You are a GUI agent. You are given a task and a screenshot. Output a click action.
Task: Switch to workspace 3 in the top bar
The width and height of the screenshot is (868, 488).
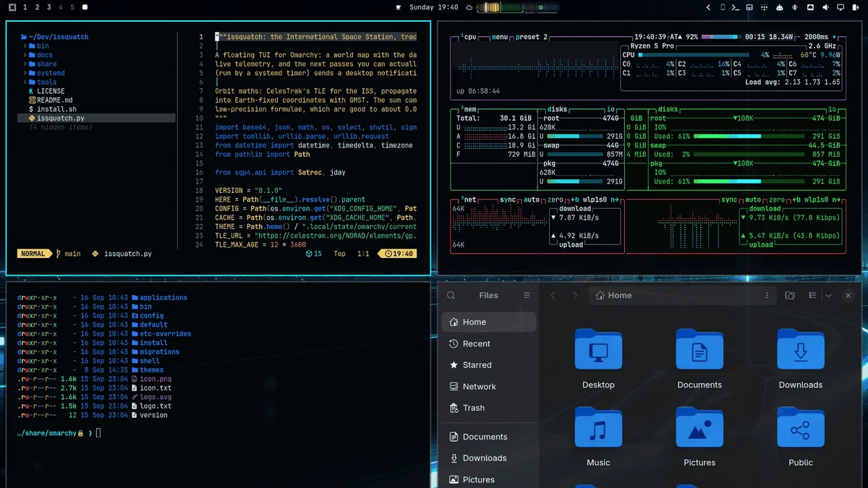click(48, 7)
